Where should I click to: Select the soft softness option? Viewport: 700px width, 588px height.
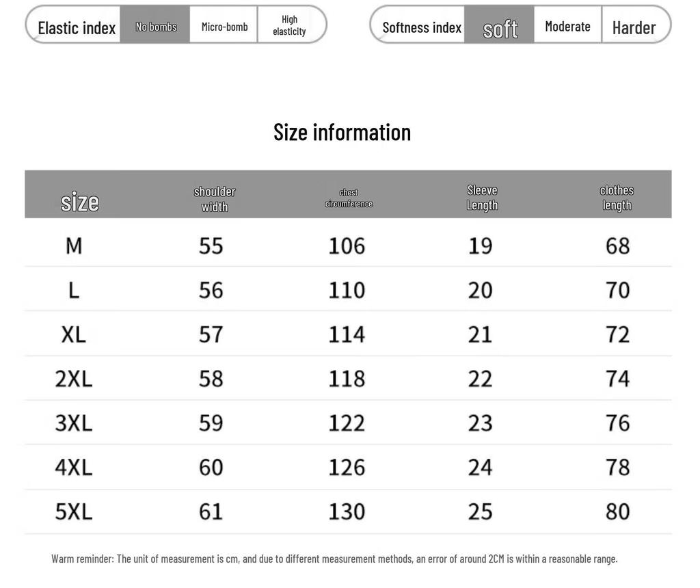(x=500, y=25)
